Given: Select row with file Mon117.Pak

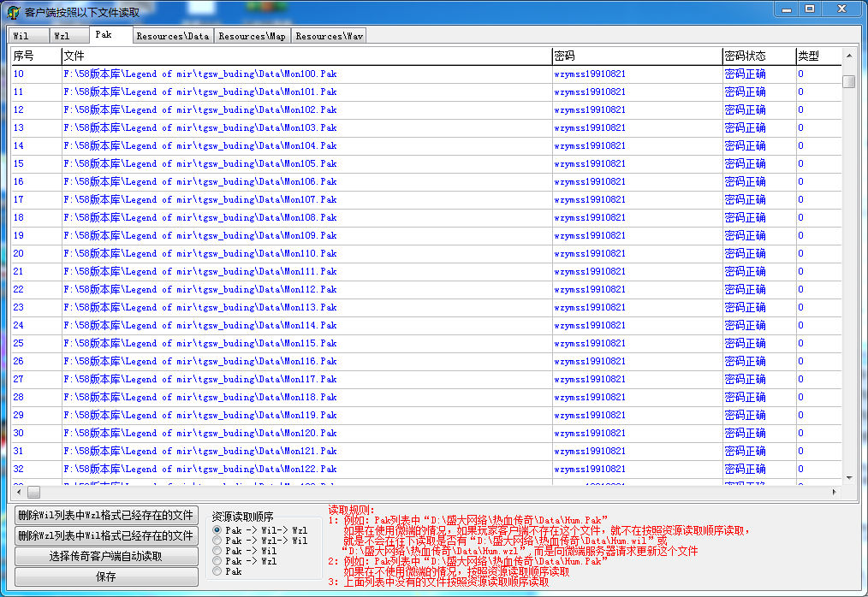Looking at the screenshot, I should pyautogui.click(x=426, y=380).
